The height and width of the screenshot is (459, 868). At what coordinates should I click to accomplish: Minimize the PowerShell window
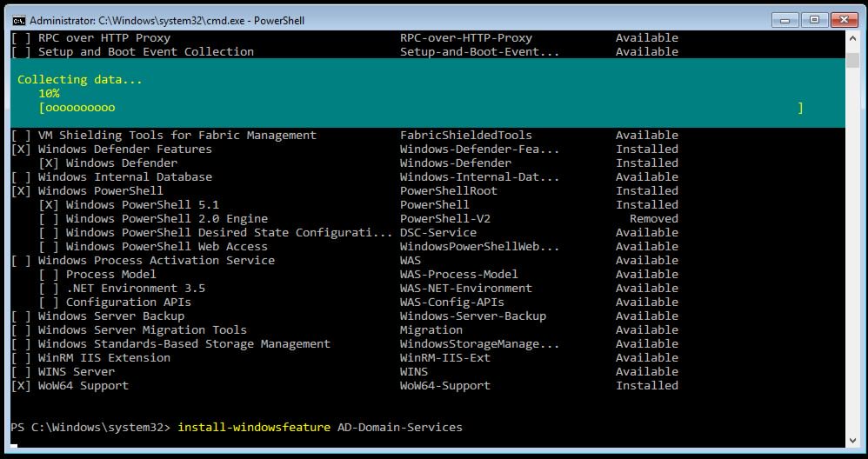point(785,20)
